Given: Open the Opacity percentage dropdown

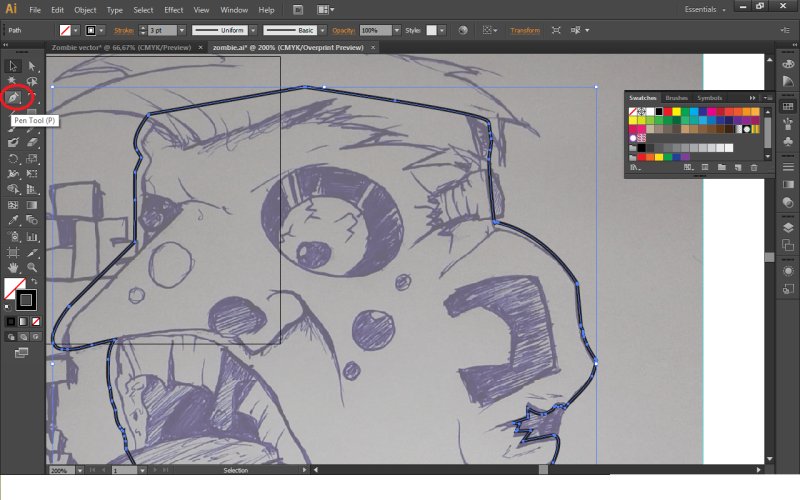Looking at the screenshot, I should tap(396, 31).
